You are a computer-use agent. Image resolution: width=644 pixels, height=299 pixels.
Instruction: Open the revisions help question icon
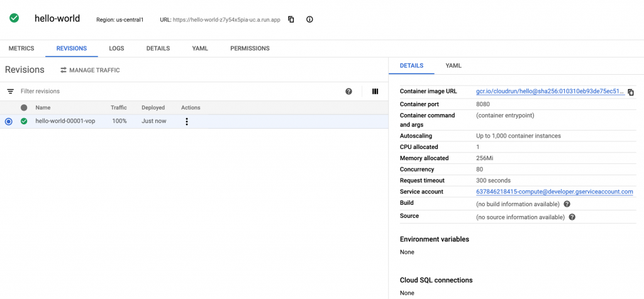[348, 91]
